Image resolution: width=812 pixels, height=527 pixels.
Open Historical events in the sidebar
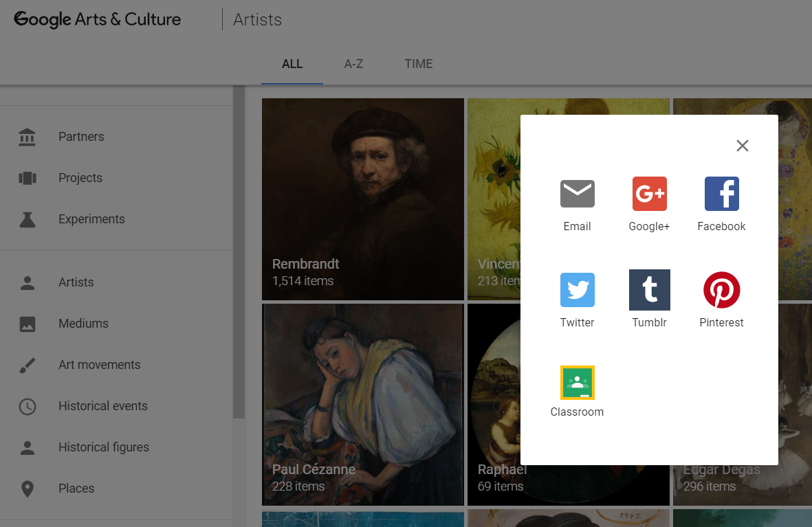(103, 406)
